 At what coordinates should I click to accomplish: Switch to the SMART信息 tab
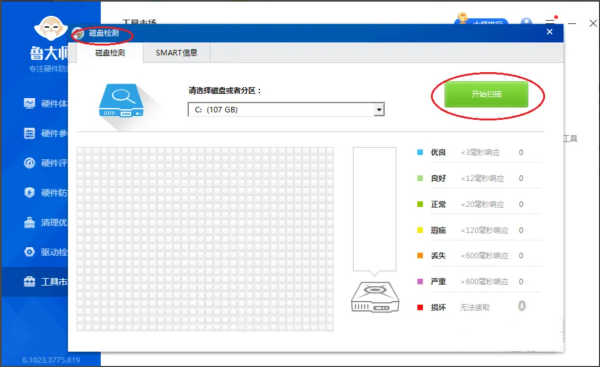pos(176,53)
